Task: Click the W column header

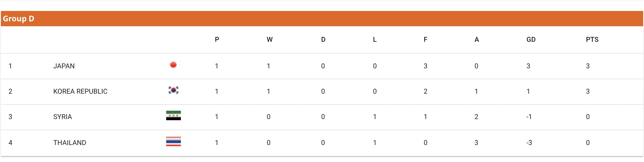Action: coord(270,39)
